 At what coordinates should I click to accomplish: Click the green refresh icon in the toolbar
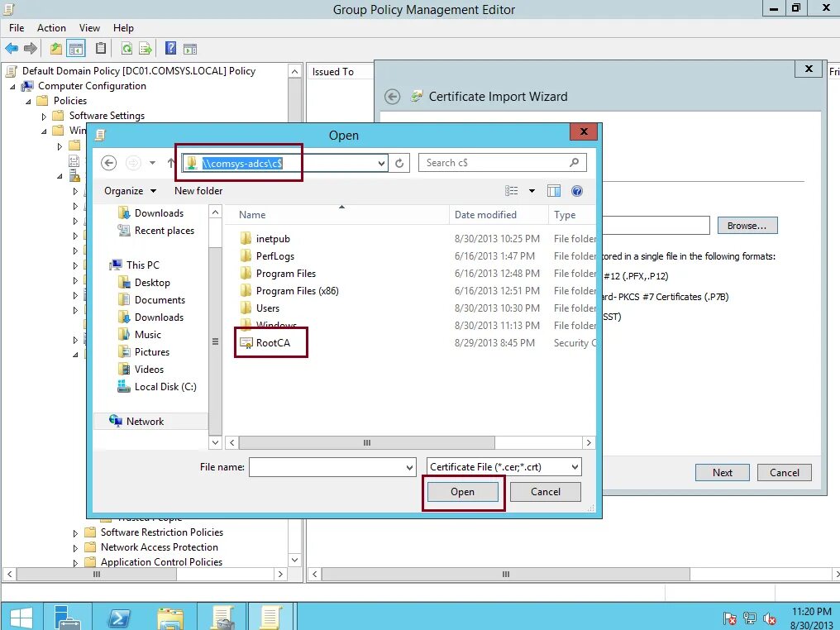pyautogui.click(x=126, y=49)
